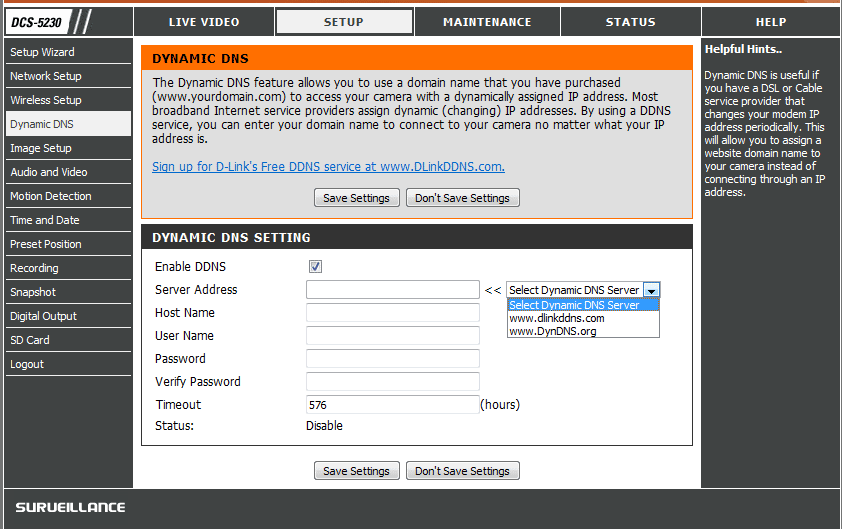The width and height of the screenshot is (842, 529).
Task: Click the SURVEILLANCE footer logo
Action: click(x=70, y=508)
